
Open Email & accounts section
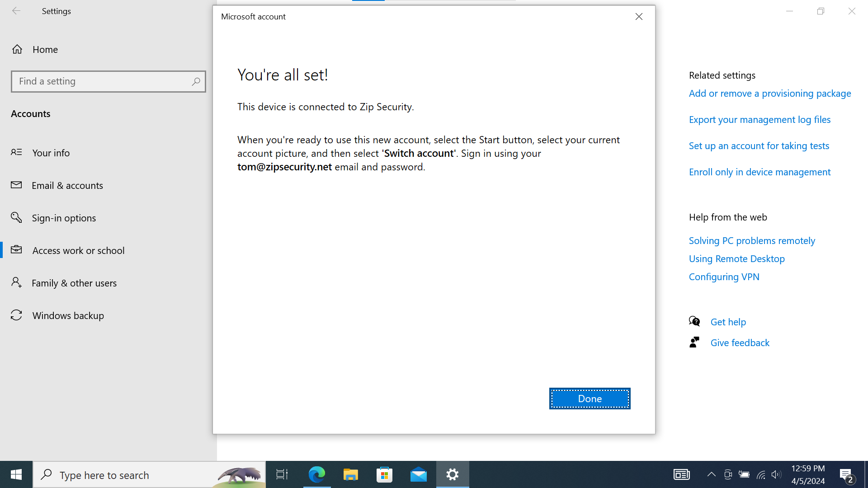67,185
